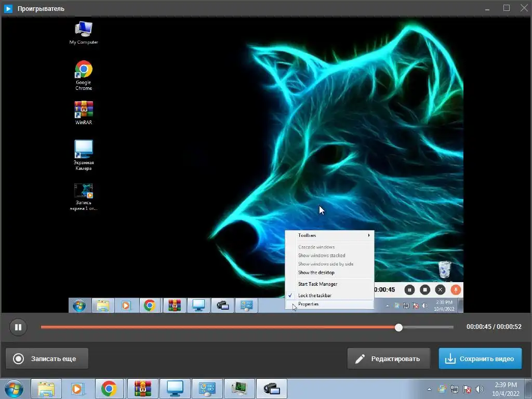Open the Action Center flag in the bottom tray
This screenshot has width=532, height=399.
point(467,389)
